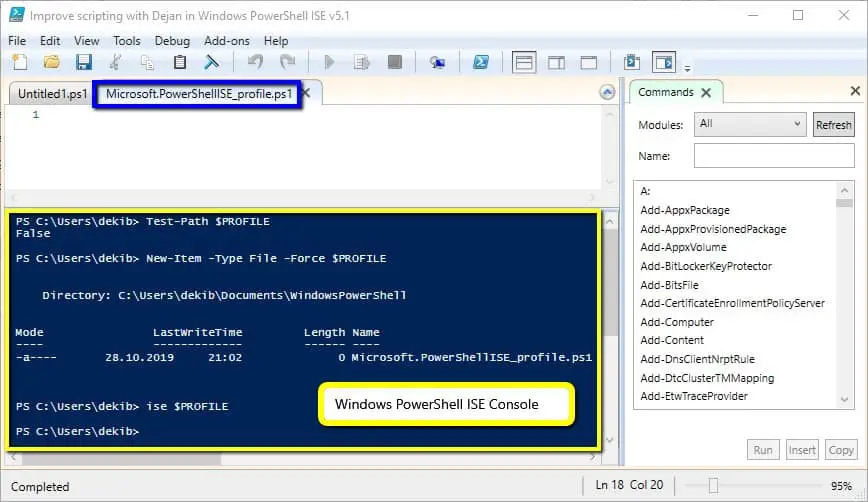This screenshot has width=868, height=502.
Task: Save the script with the floppy icon
Action: pos(84,62)
